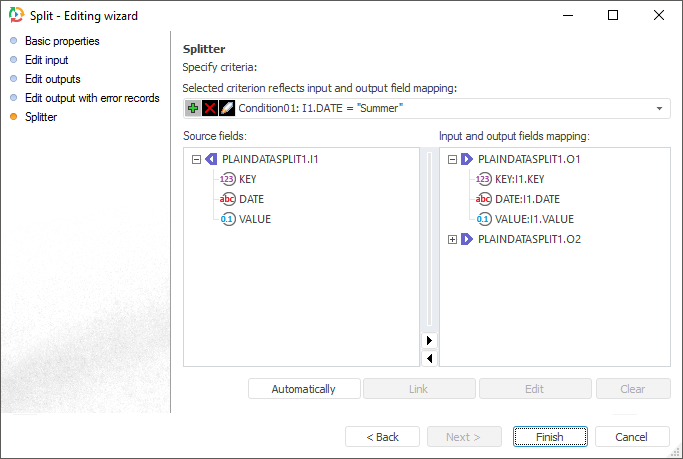Click the KEY numeric type icon in source fields
Viewport: 683px width, 459px height.
pyautogui.click(x=228, y=179)
